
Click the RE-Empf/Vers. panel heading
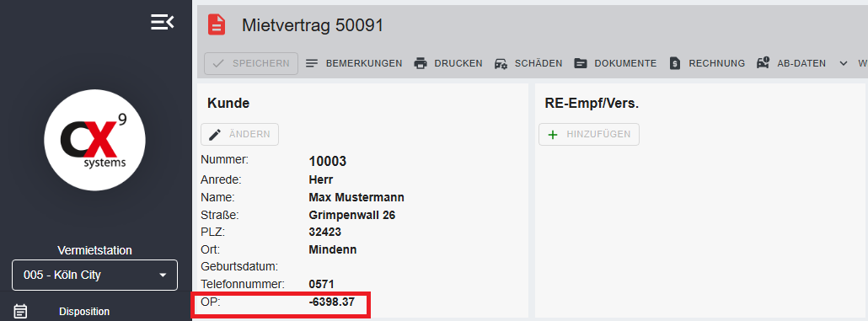click(x=592, y=103)
